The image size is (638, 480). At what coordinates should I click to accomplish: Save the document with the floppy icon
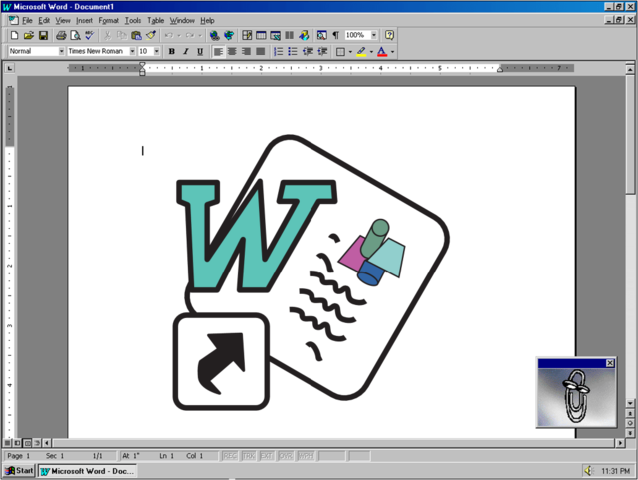tap(43, 35)
